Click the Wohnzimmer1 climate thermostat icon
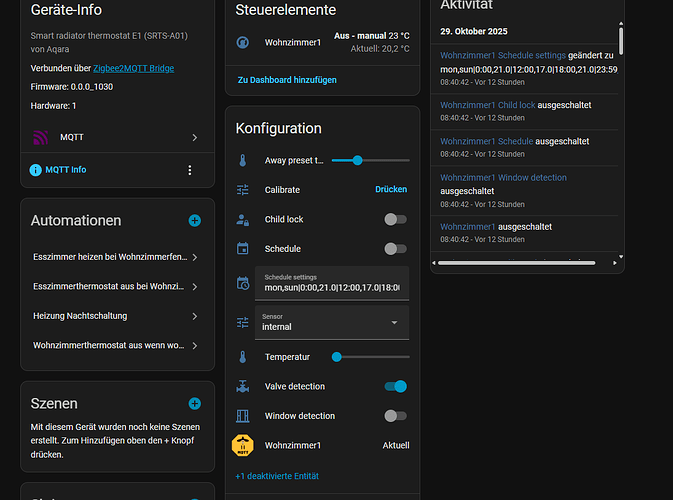Viewport: 673px width, 500px height. (243, 42)
